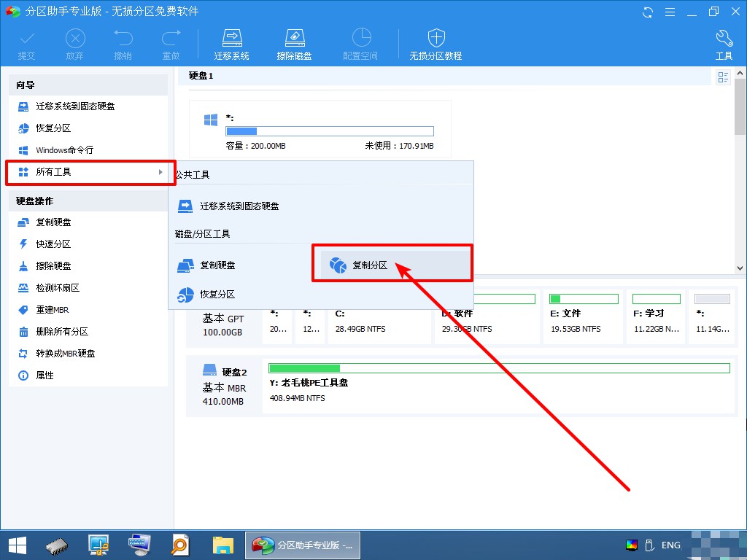Open the network computer taskbar icon

pyautogui.click(x=98, y=545)
